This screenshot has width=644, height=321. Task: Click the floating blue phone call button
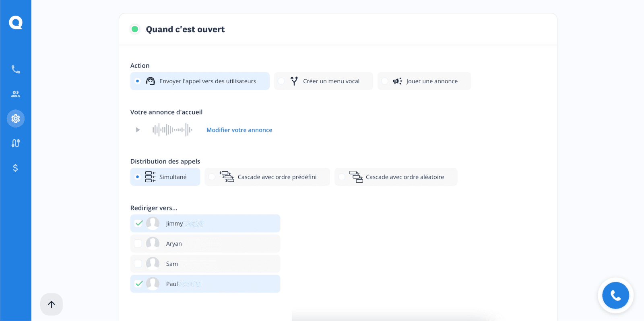pos(615,296)
